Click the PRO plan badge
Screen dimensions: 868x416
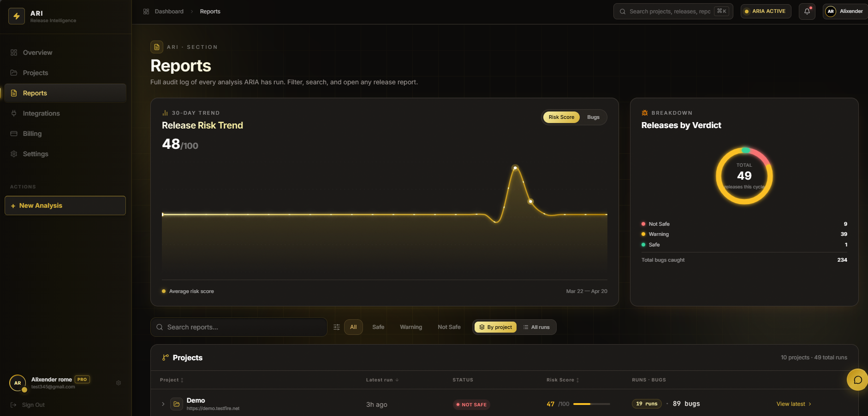tap(82, 380)
